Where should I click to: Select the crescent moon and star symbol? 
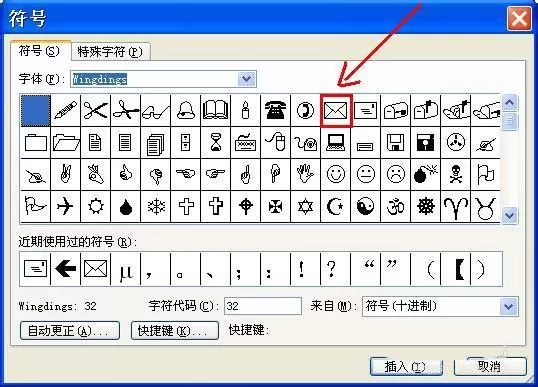tap(336, 207)
